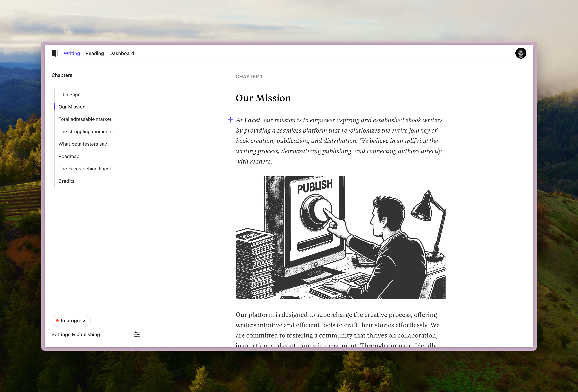Open The Faces behind Facet chapter
578x392 pixels.
pyautogui.click(x=85, y=169)
